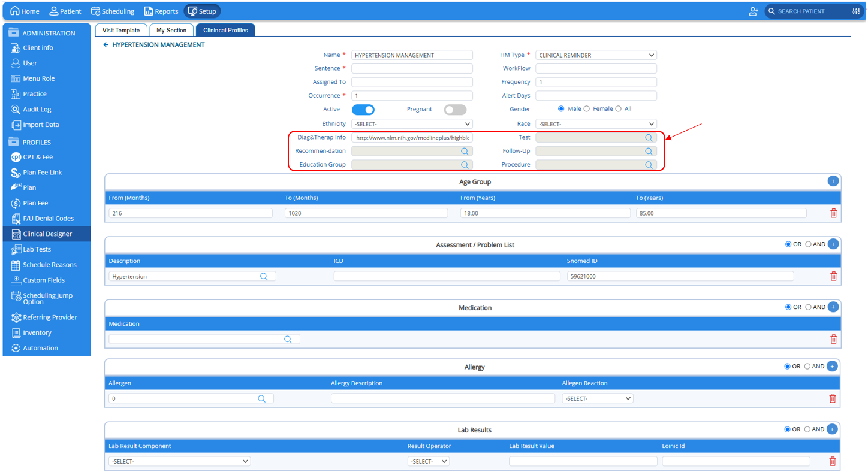Screen dimensions: 868x475
Task: Delete the Age Group row
Action: tap(833, 213)
